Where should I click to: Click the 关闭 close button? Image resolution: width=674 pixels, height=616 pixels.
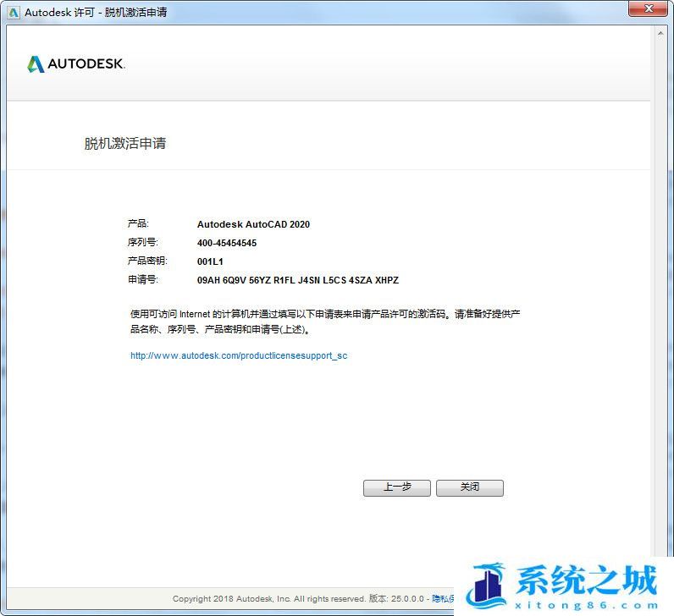coord(470,488)
